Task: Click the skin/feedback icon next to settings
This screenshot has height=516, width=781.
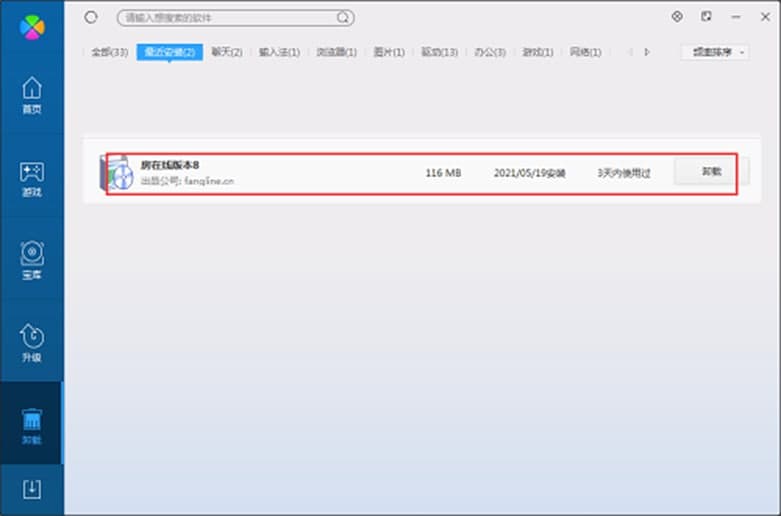Action: pyautogui.click(x=707, y=17)
